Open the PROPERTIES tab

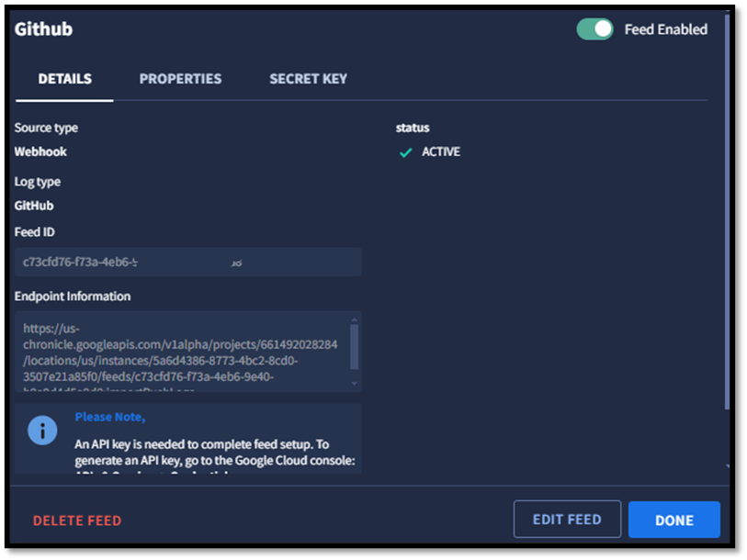tap(180, 79)
